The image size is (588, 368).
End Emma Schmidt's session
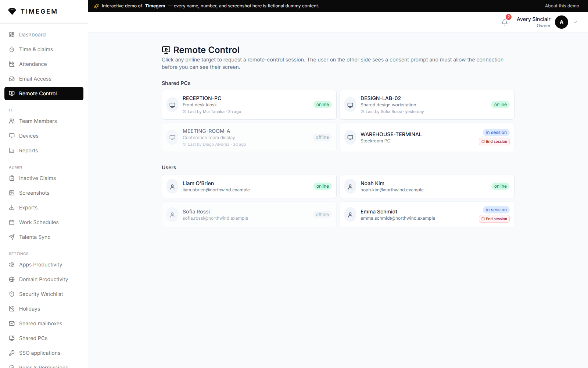coord(494,219)
